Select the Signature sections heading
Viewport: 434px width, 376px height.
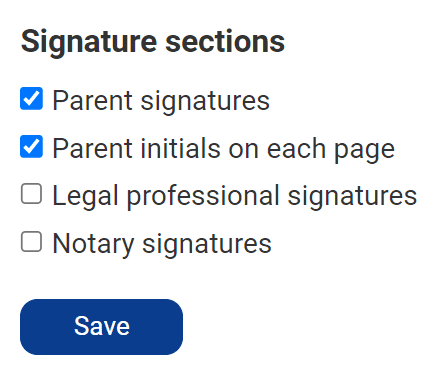(x=153, y=42)
